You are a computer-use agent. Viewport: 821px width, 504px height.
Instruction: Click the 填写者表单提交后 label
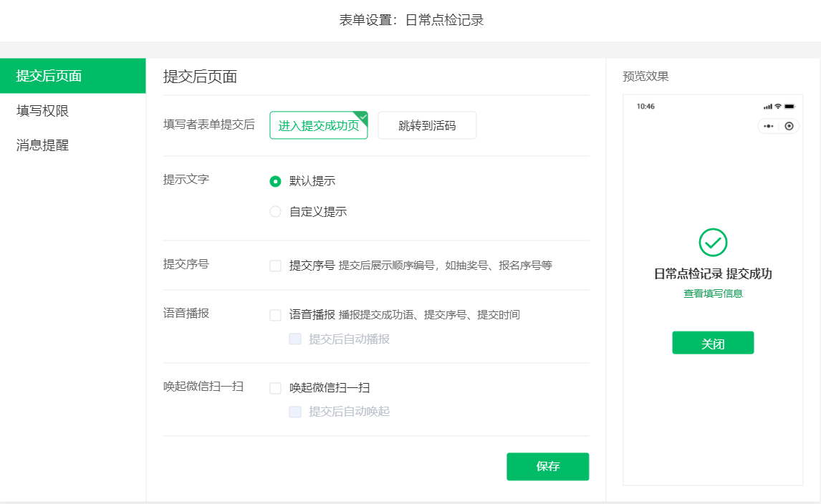(x=209, y=125)
